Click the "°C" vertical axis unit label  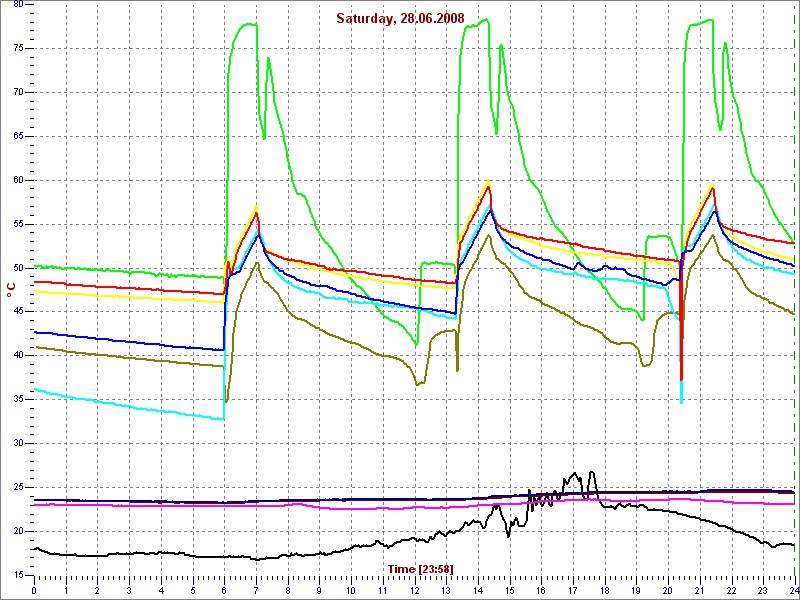[x=11, y=290]
